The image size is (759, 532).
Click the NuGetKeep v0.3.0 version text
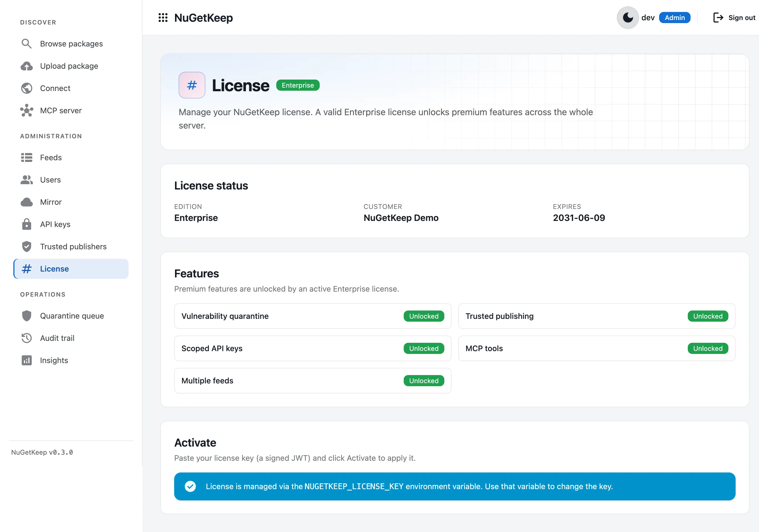(x=42, y=452)
